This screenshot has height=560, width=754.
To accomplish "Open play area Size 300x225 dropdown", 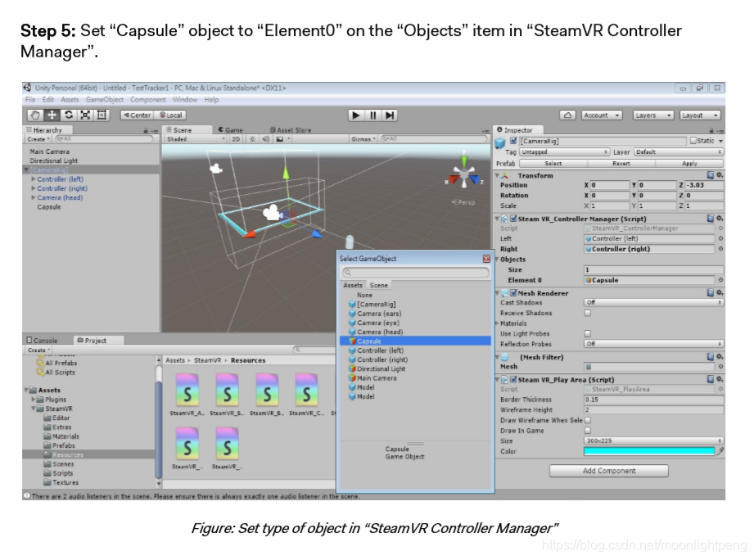I will (x=653, y=440).
